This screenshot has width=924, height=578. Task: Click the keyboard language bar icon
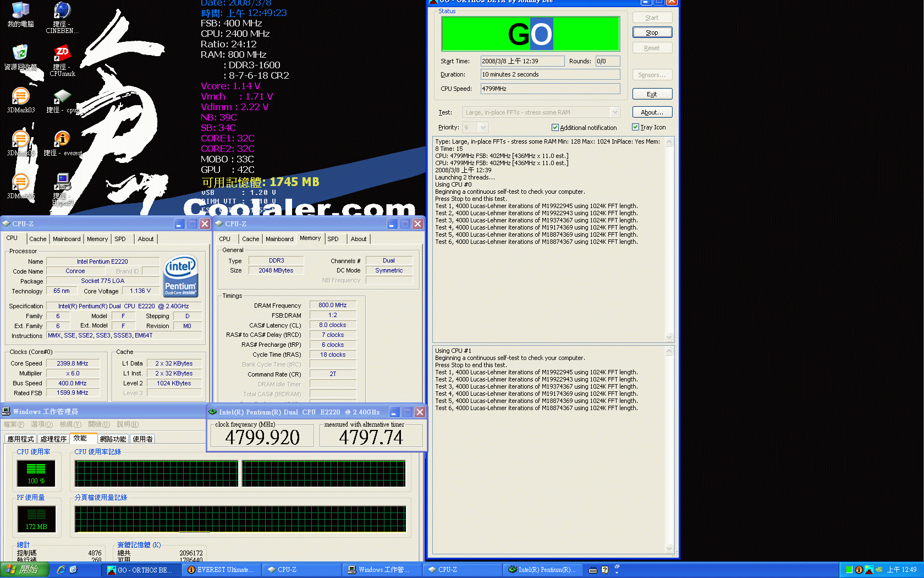(593, 570)
